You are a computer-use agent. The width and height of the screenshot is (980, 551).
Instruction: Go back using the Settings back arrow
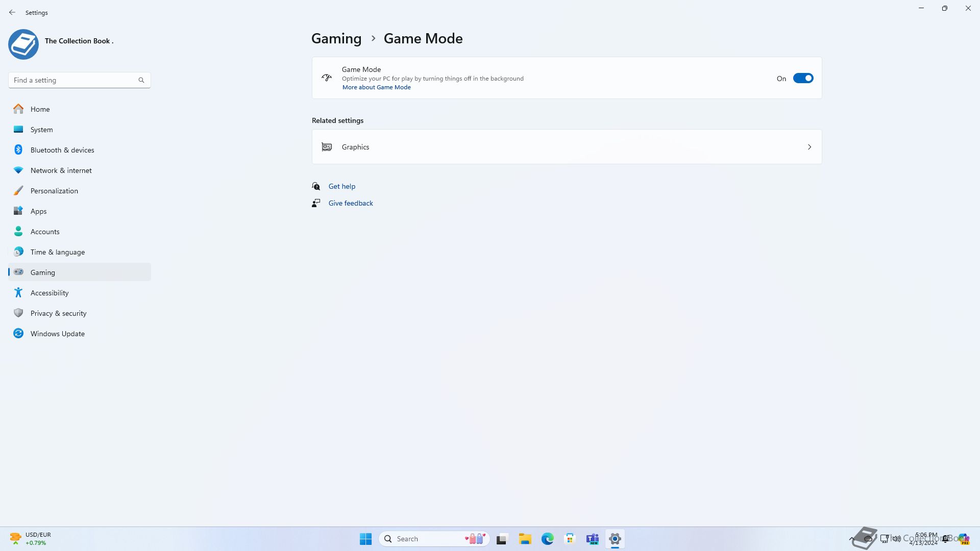pos(12,12)
